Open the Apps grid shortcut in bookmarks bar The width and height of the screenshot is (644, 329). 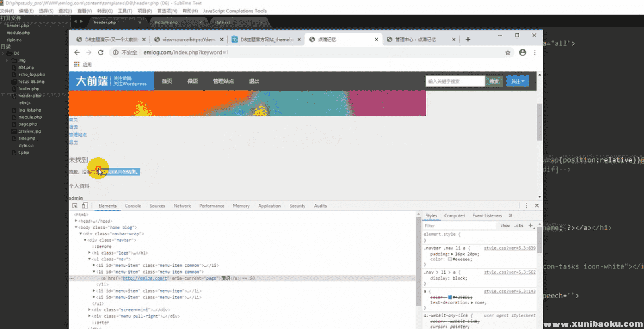pos(77,64)
